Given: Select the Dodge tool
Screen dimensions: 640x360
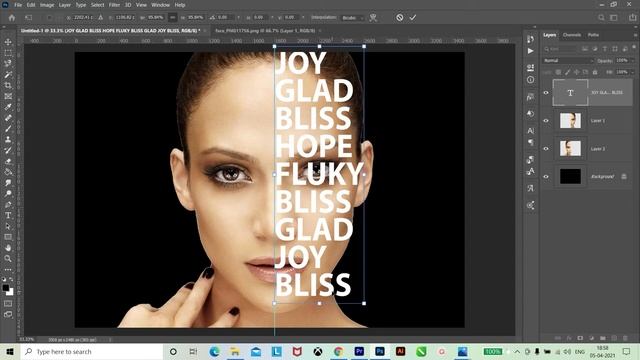Looking at the screenshot, I should pyautogui.click(x=8, y=193).
